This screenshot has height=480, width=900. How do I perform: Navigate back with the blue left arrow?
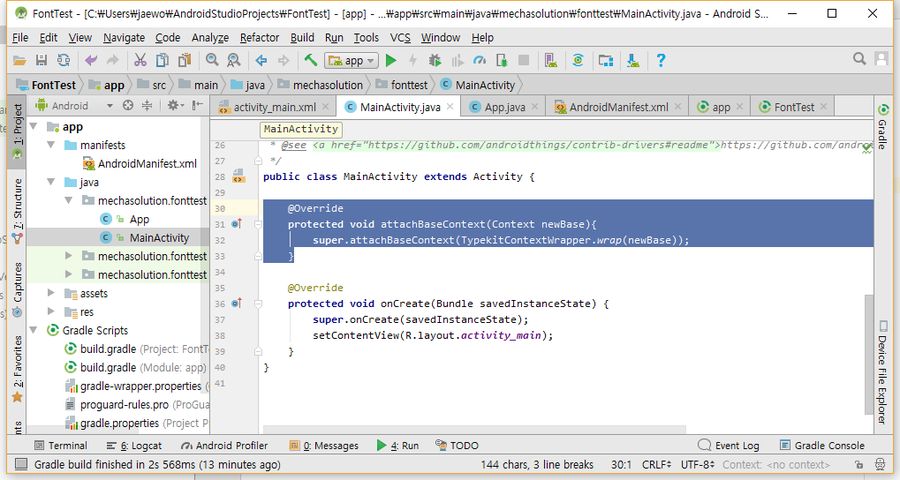tap(261, 60)
